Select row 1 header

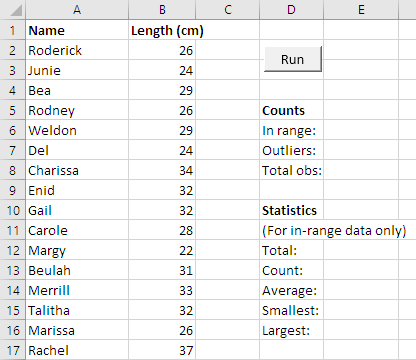click(13, 30)
